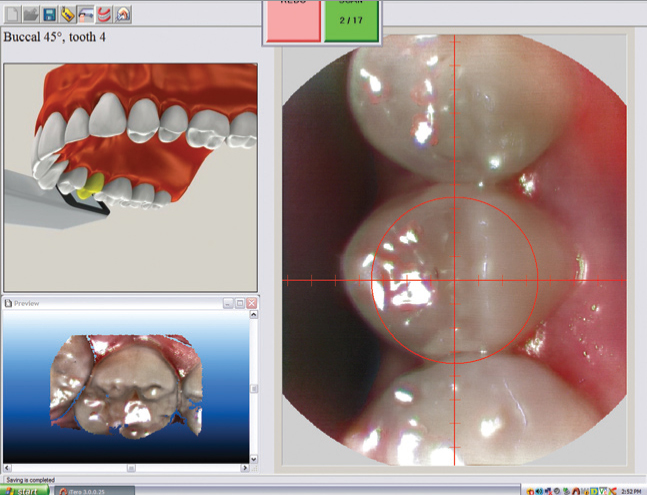The width and height of the screenshot is (647, 495).
Task: Click the New document toolbar icon
Action: click(11, 14)
